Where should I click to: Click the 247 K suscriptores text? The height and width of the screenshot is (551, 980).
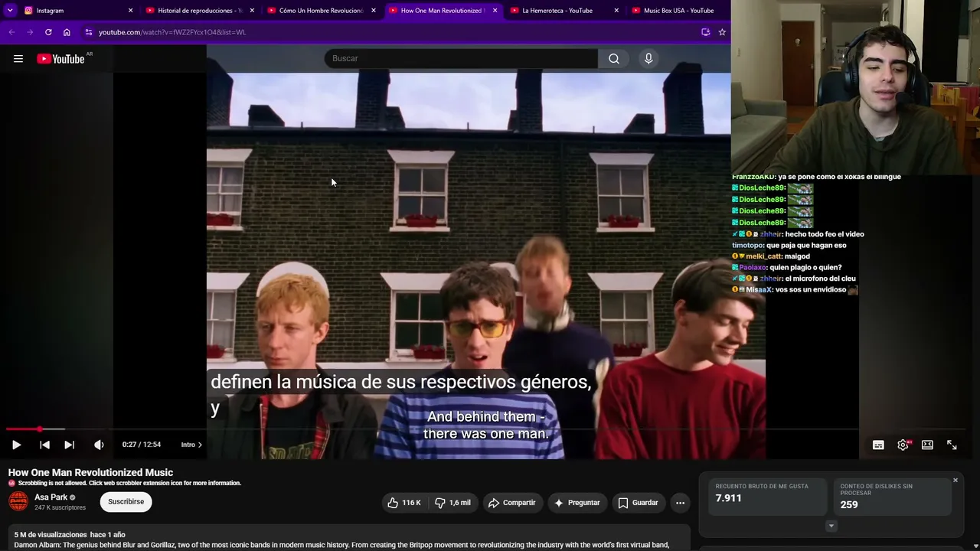click(x=60, y=508)
